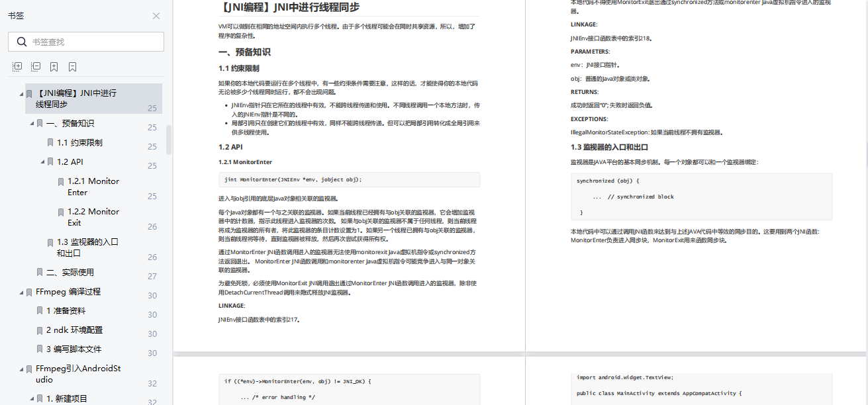Viewport: 868px width, 405px height.
Task: Click the collapse-all bookmarks icon
Action: point(36,66)
